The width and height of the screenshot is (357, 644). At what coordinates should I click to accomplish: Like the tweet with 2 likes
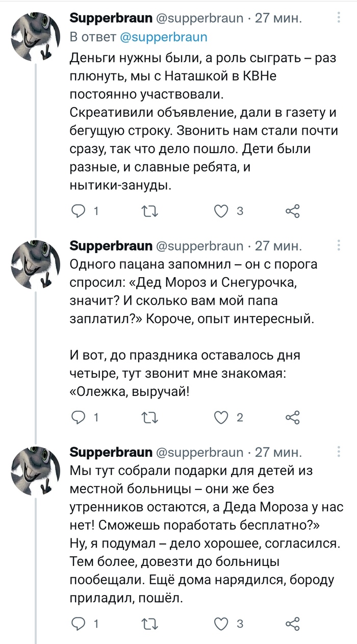(x=221, y=417)
